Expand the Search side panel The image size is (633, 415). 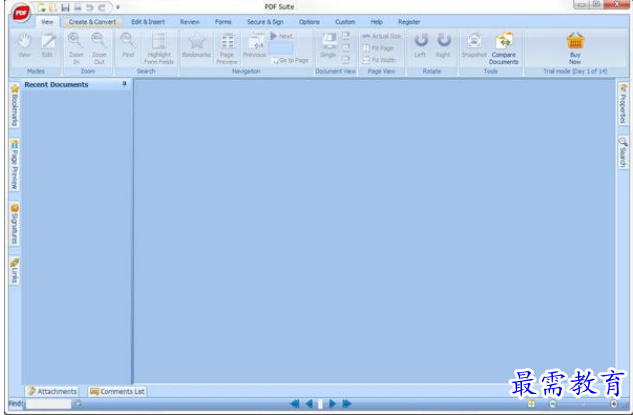pyautogui.click(x=623, y=153)
